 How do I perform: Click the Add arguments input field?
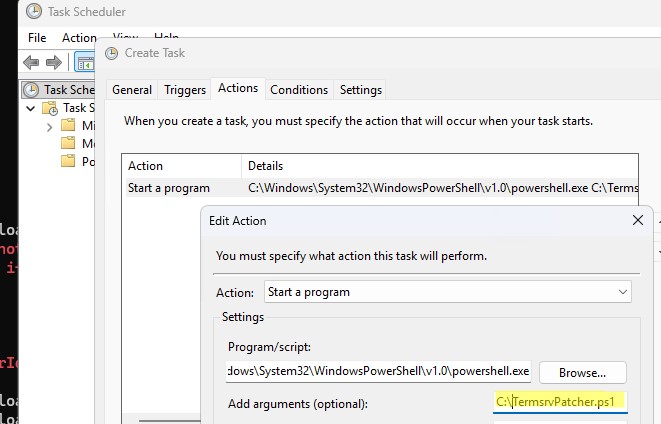pyautogui.click(x=560, y=402)
